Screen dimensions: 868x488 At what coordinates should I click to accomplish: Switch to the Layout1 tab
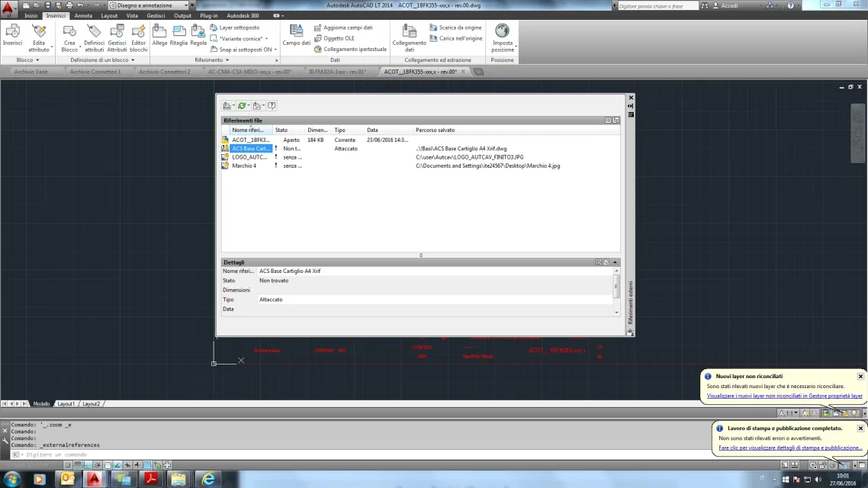[66, 404]
